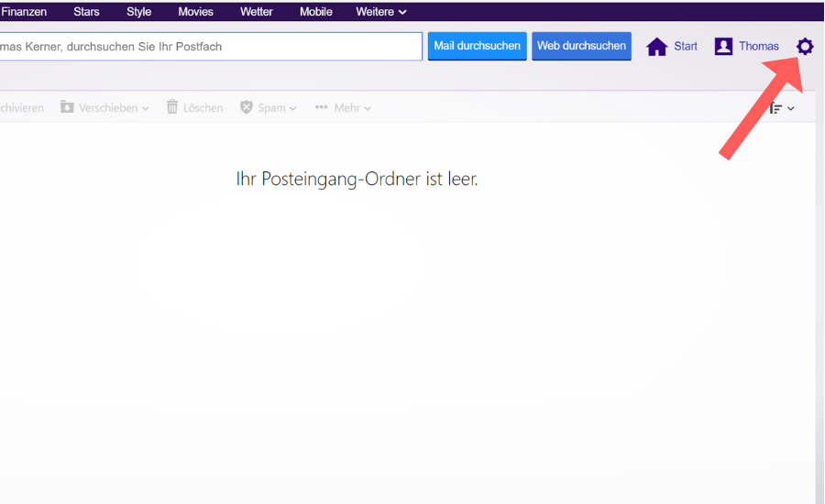Image resolution: width=825 pixels, height=504 pixels.
Task: Click the Spam shield icon
Action: 246,107
